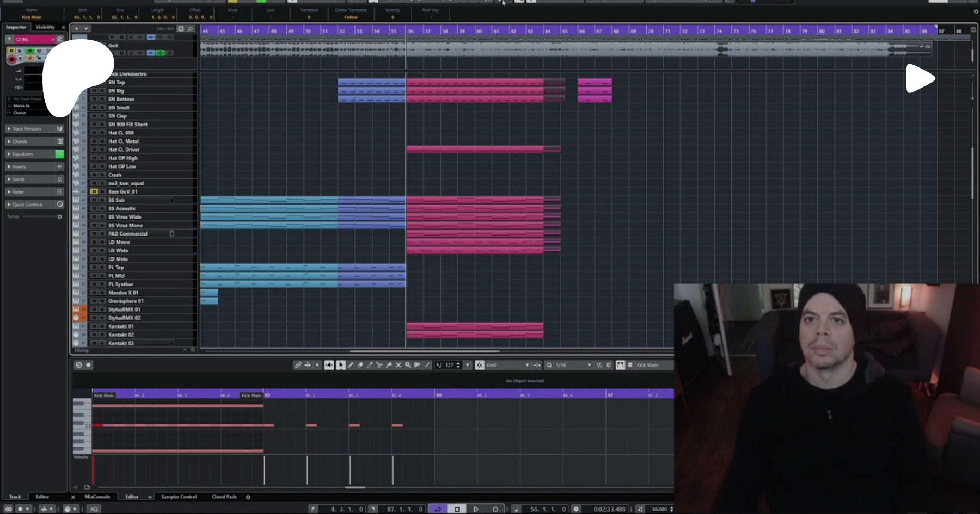Select the Object Selection arrow tool
The image size is (980, 514).
pos(340,365)
